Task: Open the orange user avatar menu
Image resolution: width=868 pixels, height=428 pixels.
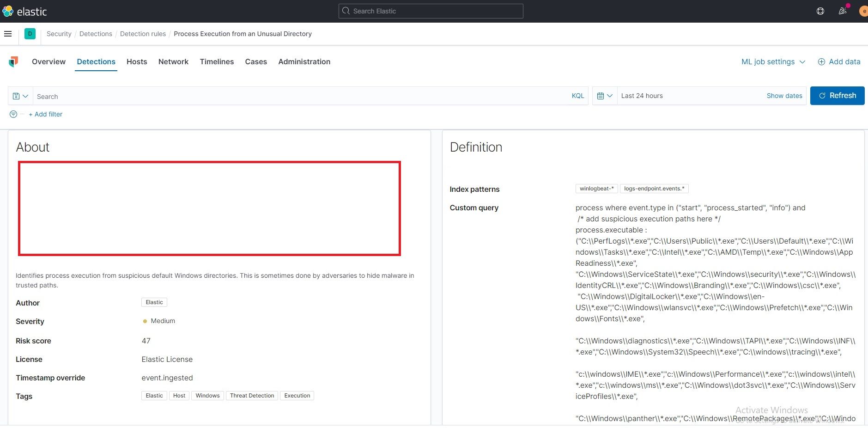Action: point(863,11)
